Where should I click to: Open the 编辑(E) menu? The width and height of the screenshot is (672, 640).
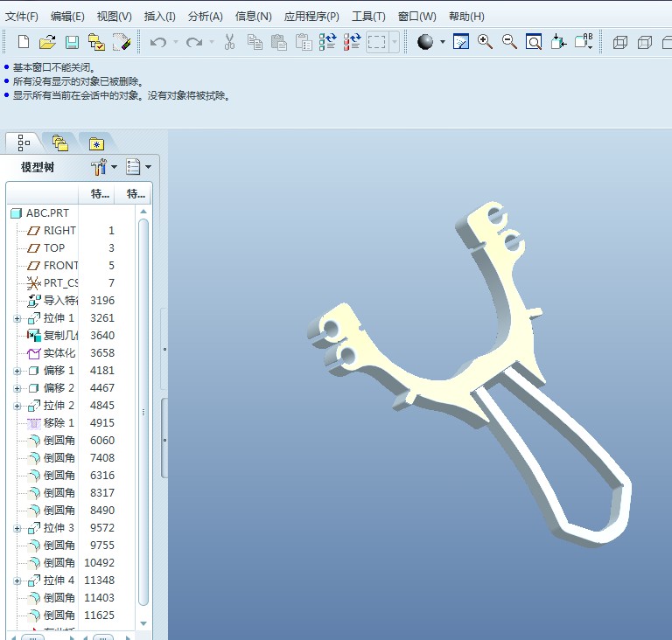tap(67, 17)
